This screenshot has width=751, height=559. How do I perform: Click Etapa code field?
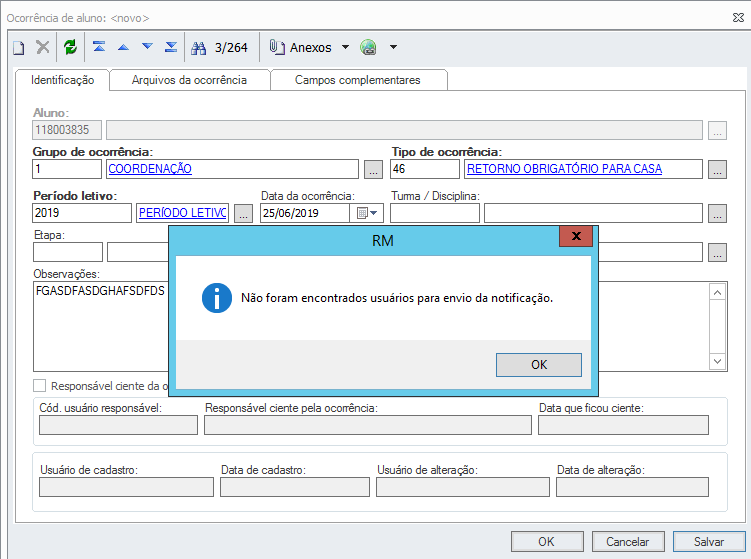click(68, 252)
